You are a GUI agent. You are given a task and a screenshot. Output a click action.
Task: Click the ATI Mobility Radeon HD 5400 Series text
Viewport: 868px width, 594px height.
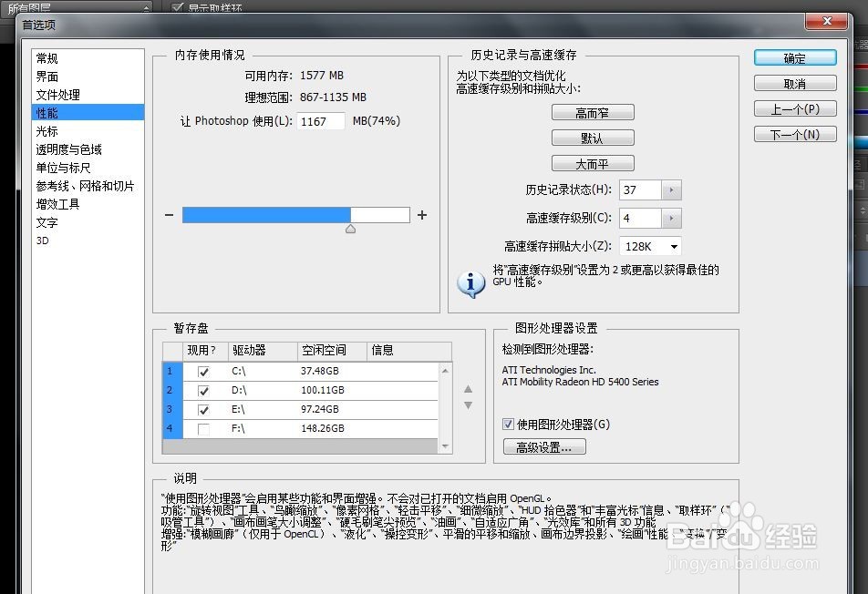tap(580, 382)
